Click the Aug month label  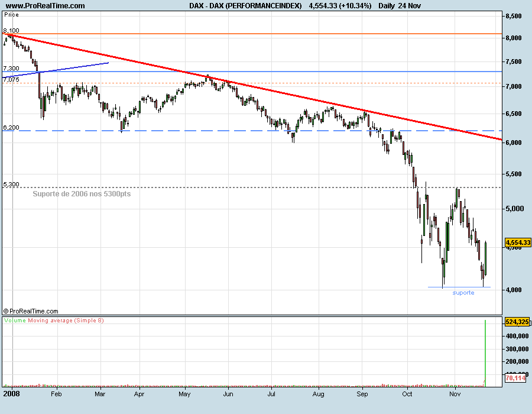click(318, 394)
